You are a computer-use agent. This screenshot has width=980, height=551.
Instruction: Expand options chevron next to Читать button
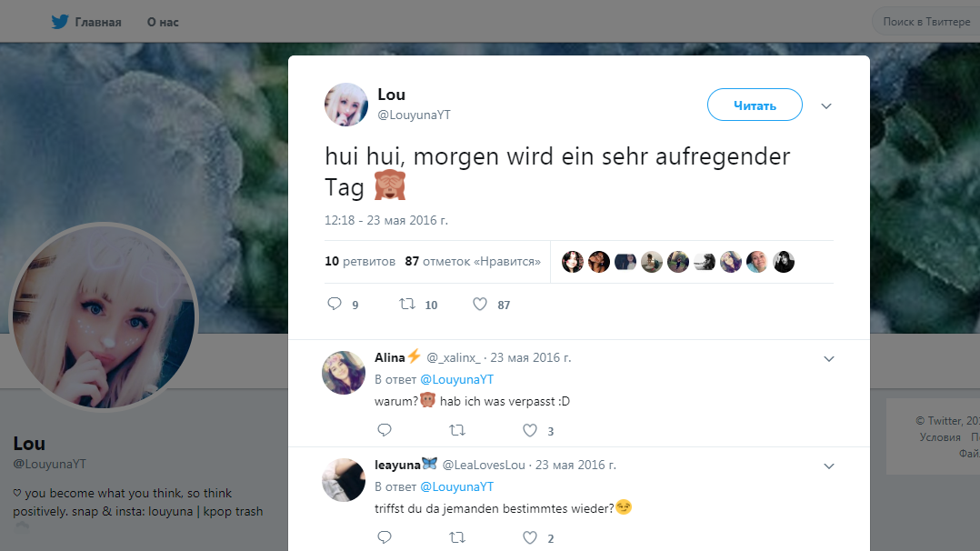tap(826, 105)
